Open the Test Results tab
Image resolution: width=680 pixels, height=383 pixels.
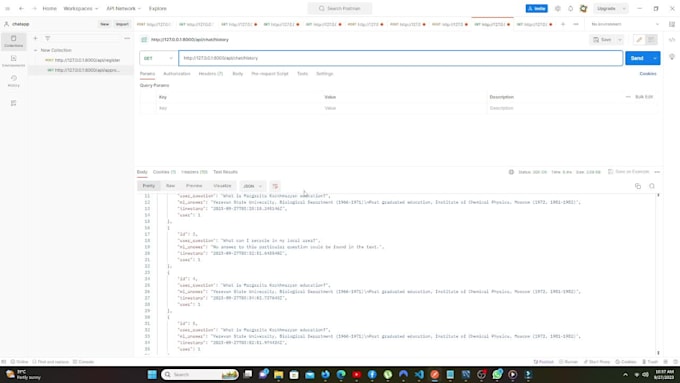(x=226, y=172)
